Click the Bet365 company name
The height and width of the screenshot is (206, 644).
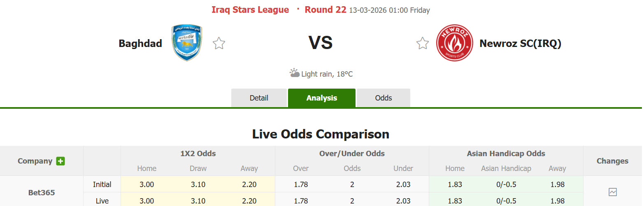click(x=42, y=192)
